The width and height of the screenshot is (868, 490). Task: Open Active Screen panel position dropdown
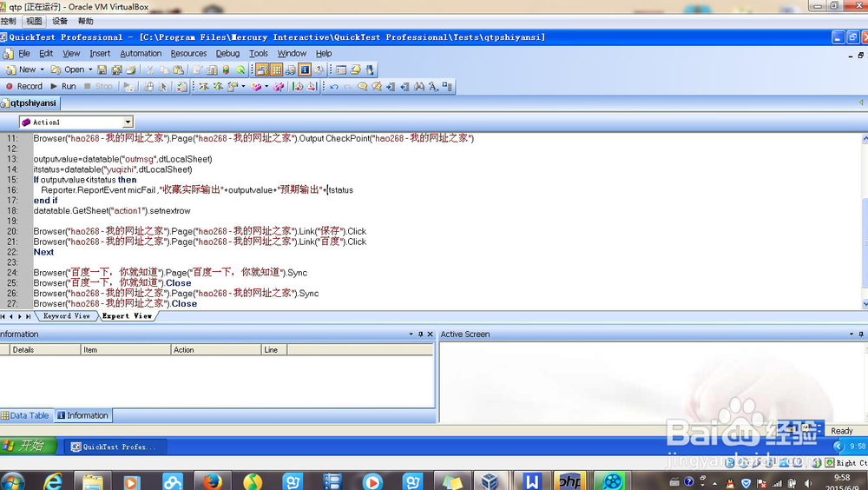coord(852,334)
